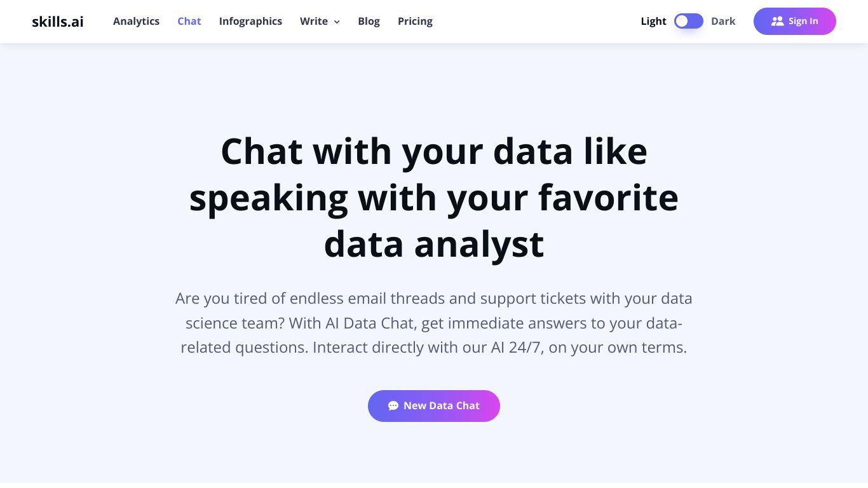Screen dimensions: 868x488
Task: Click the skills.ai logo
Action: click(x=58, y=21)
